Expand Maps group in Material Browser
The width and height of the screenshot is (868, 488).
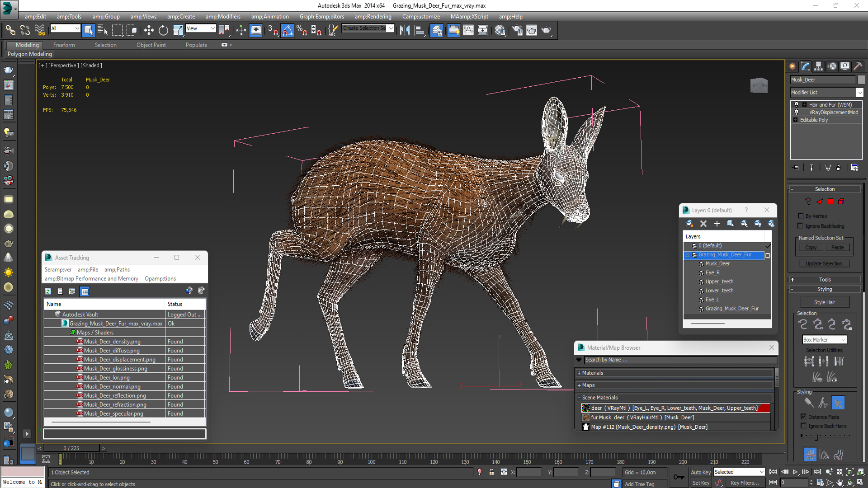click(579, 385)
